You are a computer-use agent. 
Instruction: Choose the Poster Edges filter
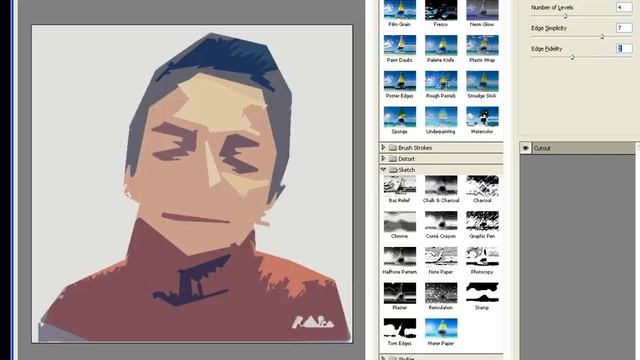(400, 81)
